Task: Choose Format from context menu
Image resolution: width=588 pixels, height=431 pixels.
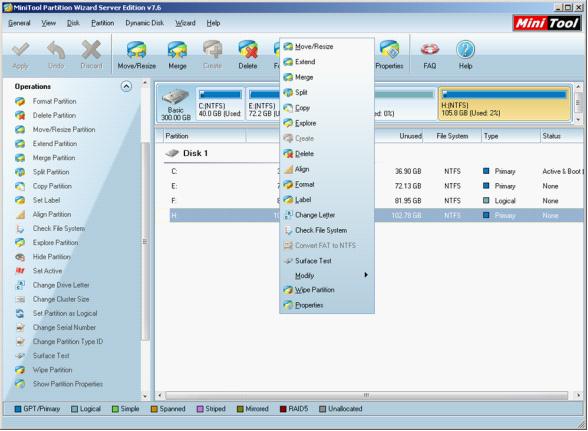Action: (x=327, y=184)
